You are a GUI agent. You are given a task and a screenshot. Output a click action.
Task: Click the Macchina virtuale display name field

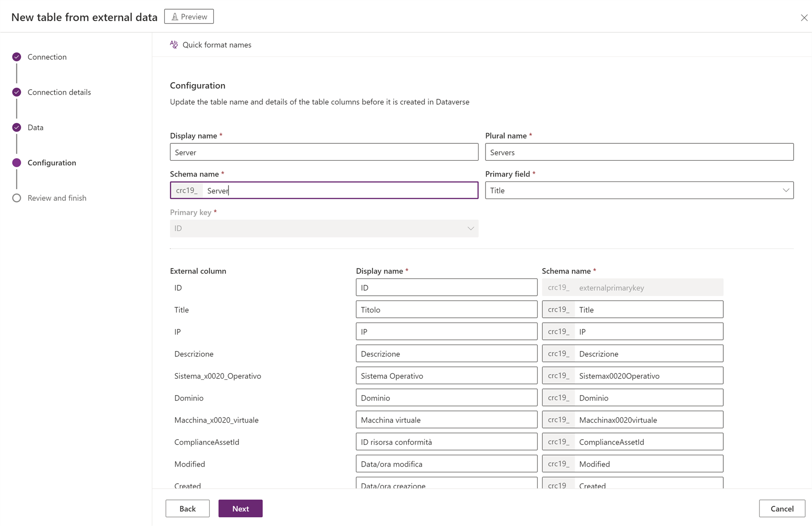point(446,420)
